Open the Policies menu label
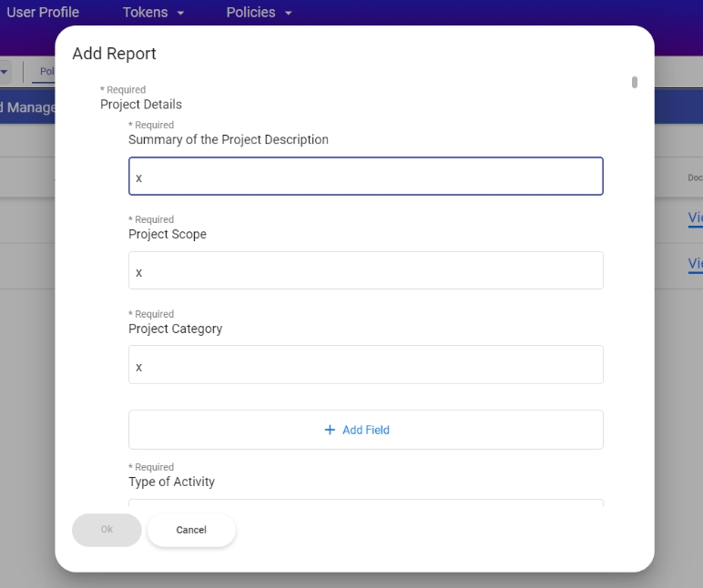This screenshot has width=703, height=588. click(x=250, y=13)
